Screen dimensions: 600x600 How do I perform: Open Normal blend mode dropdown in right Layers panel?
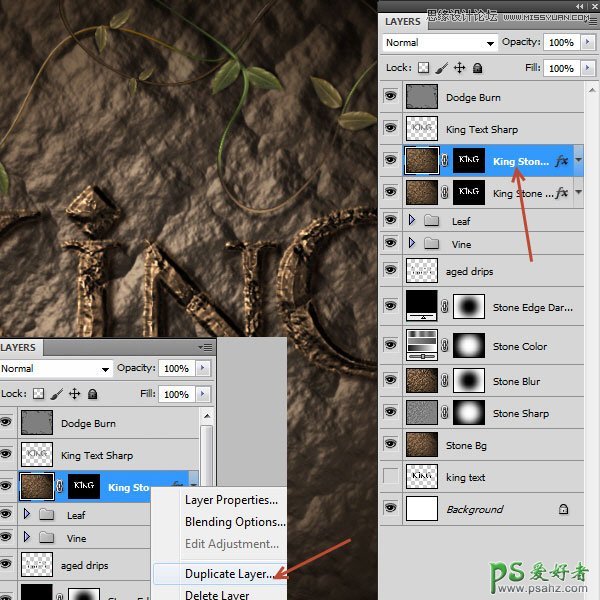441,43
